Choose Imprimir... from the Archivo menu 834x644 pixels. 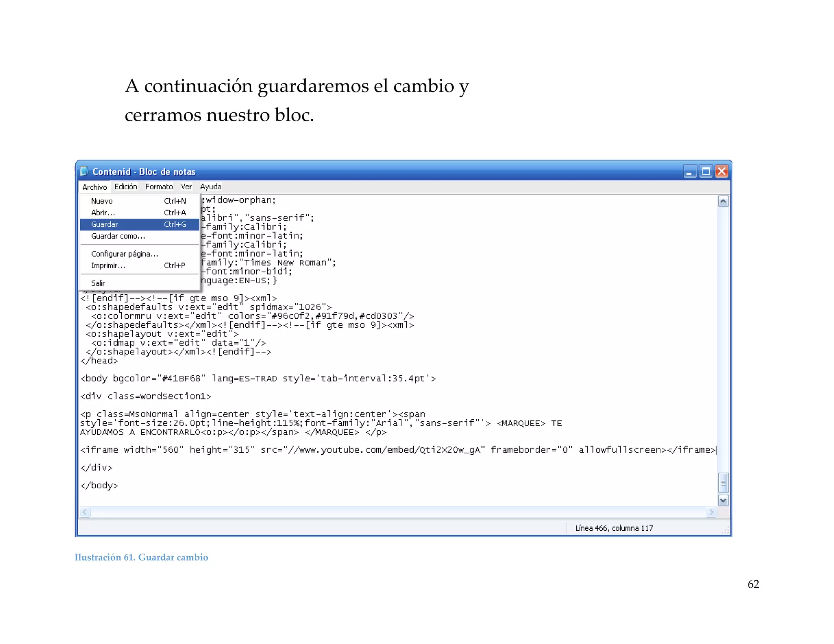coord(108,266)
